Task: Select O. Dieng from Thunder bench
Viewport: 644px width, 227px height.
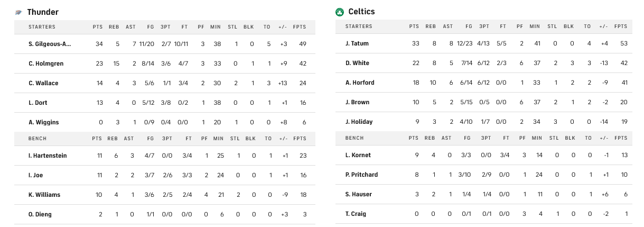Action: (x=40, y=214)
